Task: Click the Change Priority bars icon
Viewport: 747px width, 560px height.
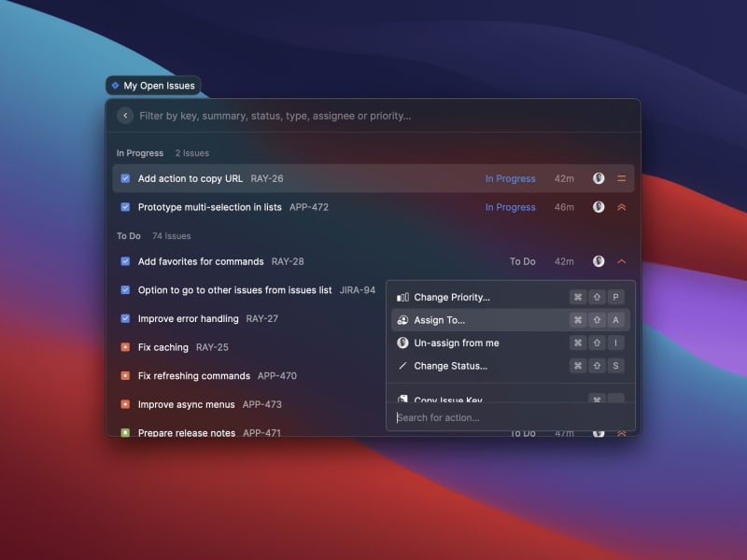Action: point(402,297)
